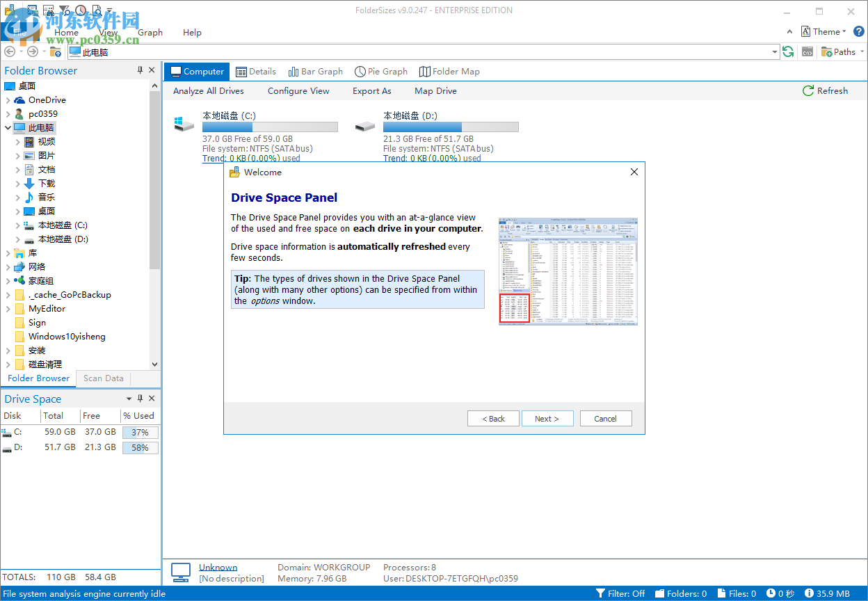Click the Next button in Welcome dialog
This screenshot has width=868, height=601.
547,418
